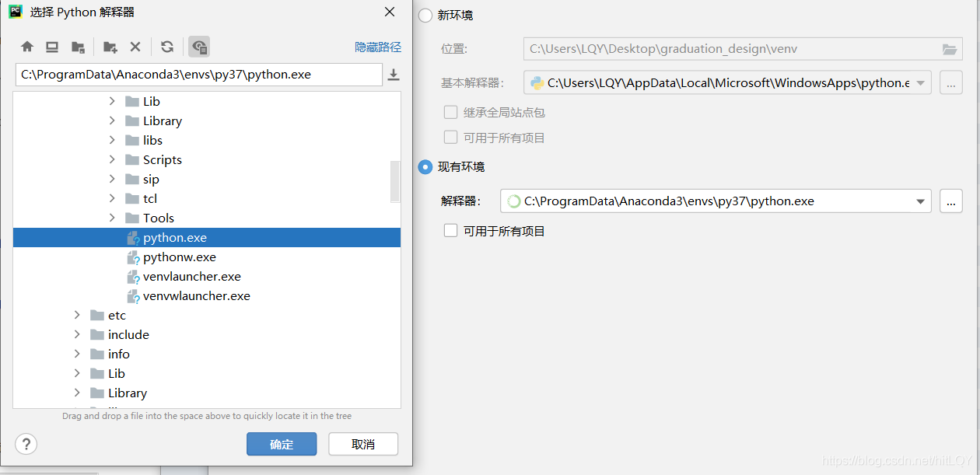
Task: Expand the libs folder
Action: pos(112,140)
